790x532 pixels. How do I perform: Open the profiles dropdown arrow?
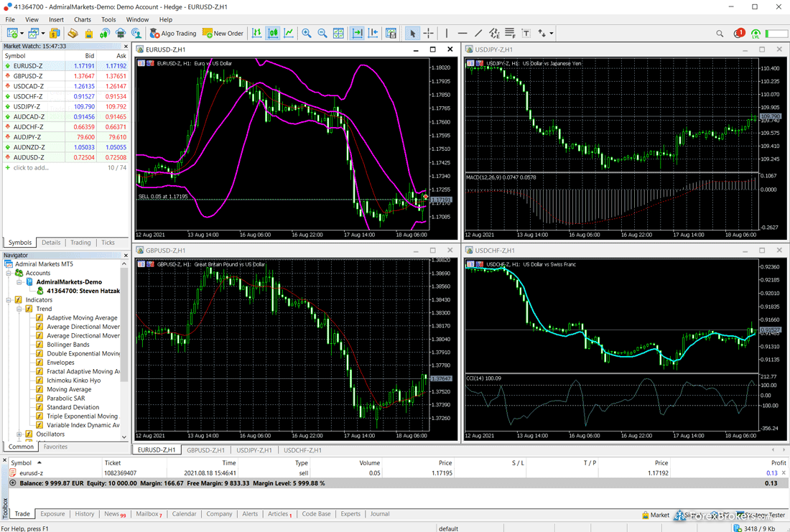(43, 34)
